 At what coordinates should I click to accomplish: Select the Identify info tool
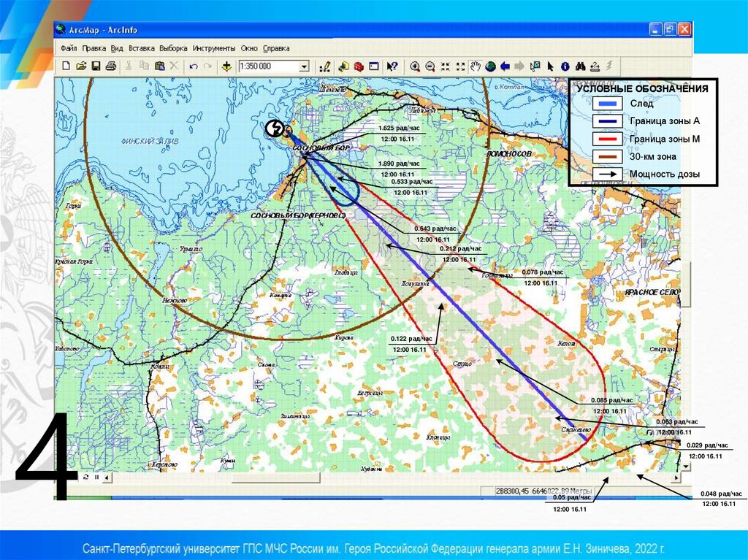(565, 66)
